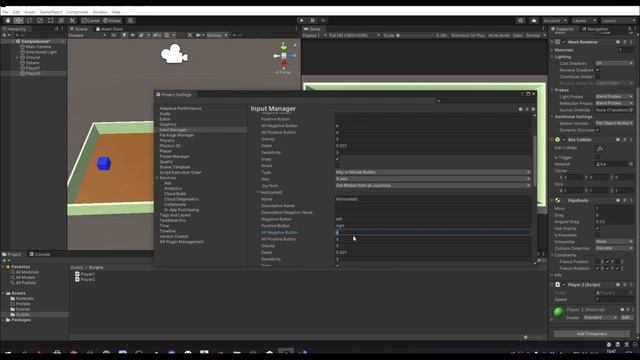The width and height of the screenshot is (640, 360).
Task: Open the Full HD resolution dropdown
Action: click(354, 36)
